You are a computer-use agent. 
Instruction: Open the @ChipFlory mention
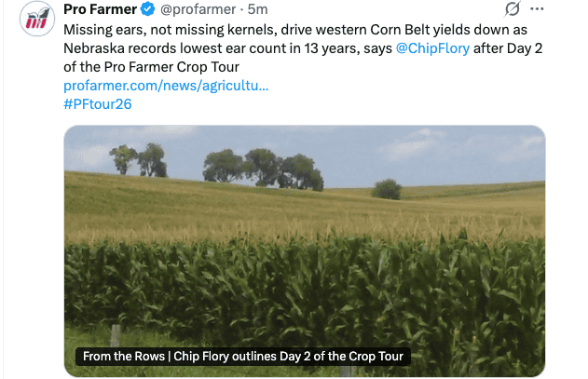tap(432, 48)
